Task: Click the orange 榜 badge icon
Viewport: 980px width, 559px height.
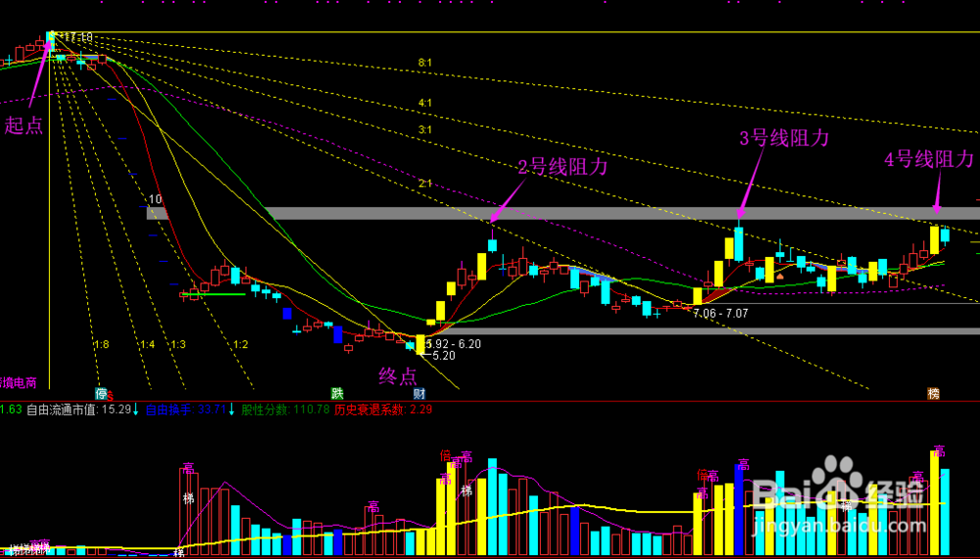Action: click(933, 393)
